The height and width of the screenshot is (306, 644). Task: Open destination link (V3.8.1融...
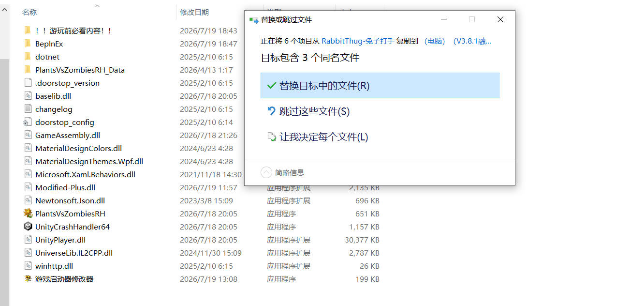click(x=472, y=41)
